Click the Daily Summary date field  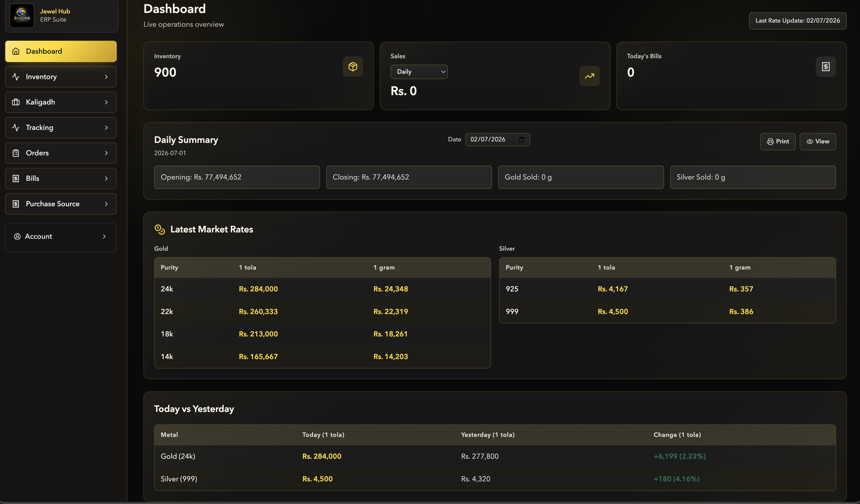pos(497,139)
